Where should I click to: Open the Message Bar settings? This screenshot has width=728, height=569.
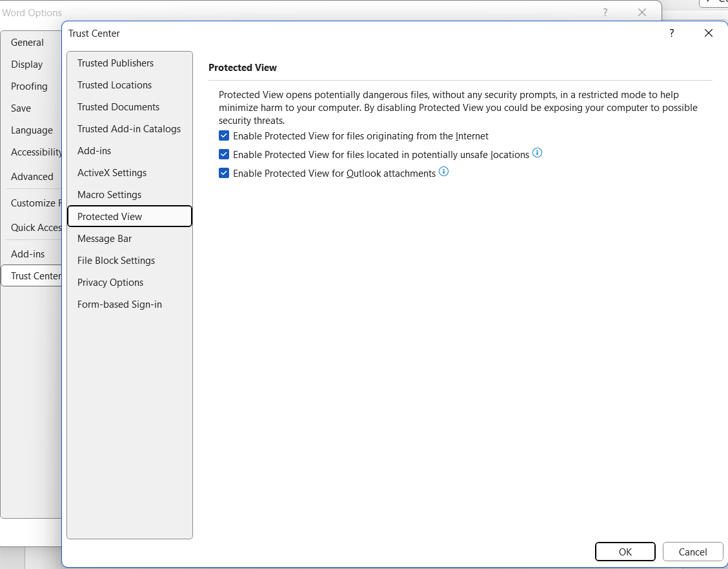pos(105,238)
